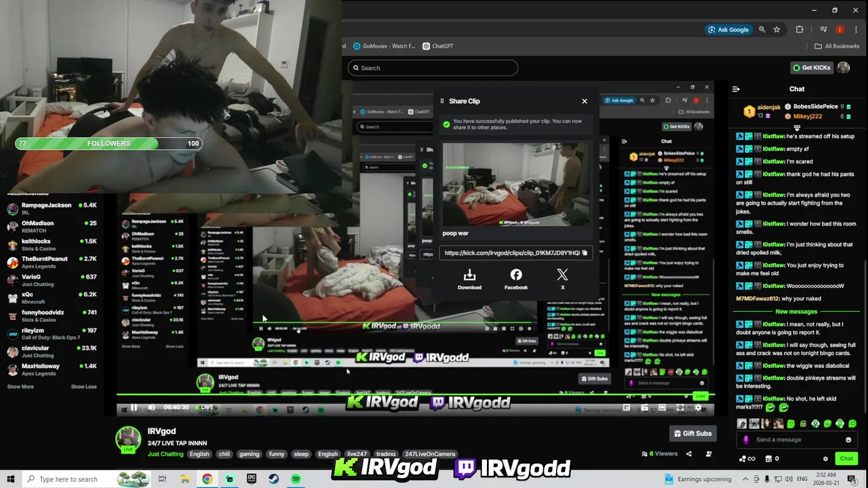
Task: Open Spotify from the taskbar
Action: 296,479
